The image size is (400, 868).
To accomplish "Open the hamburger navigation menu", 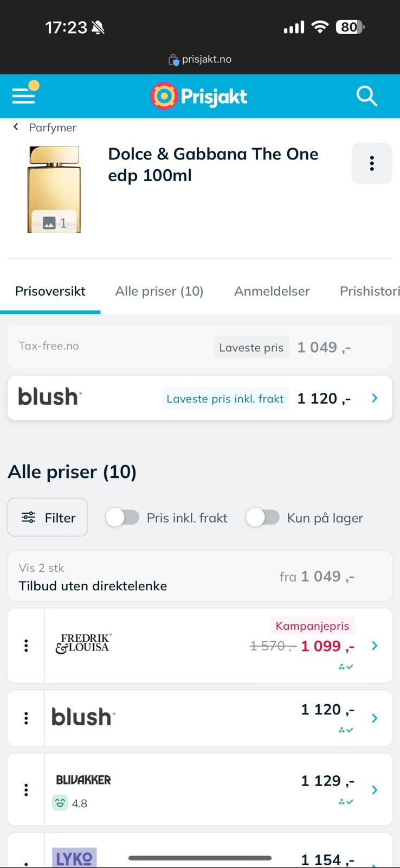I will pyautogui.click(x=24, y=97).
